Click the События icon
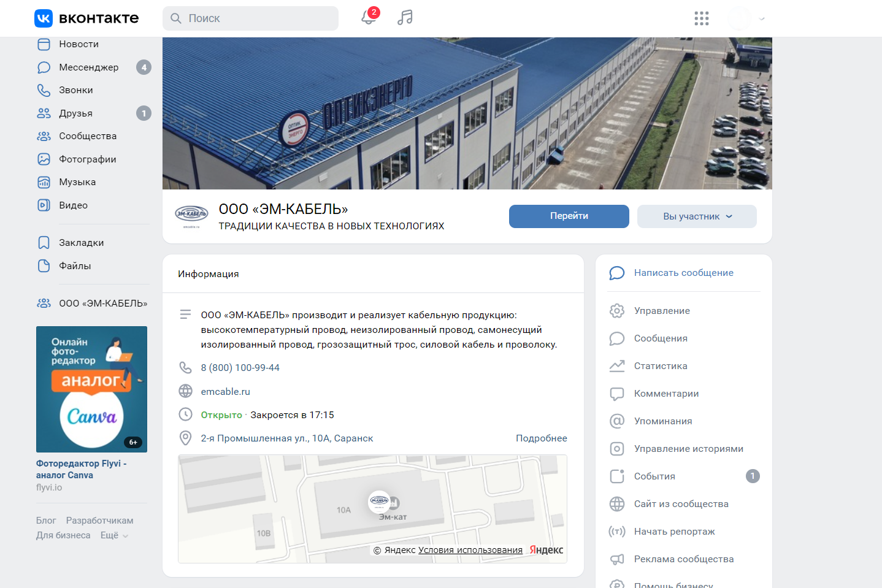Screen dimensions: 882x588 pos(617,476)
